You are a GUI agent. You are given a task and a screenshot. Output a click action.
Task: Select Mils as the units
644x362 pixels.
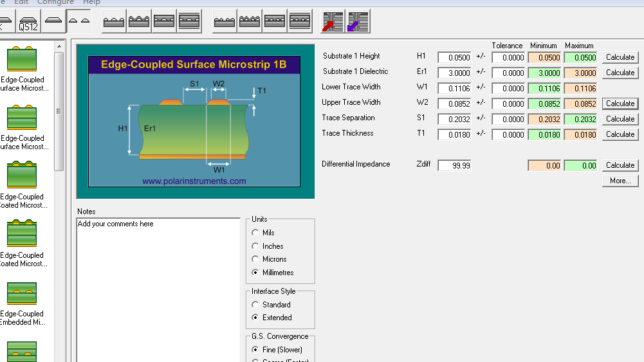pyautogui.click(x=256, y=233)
